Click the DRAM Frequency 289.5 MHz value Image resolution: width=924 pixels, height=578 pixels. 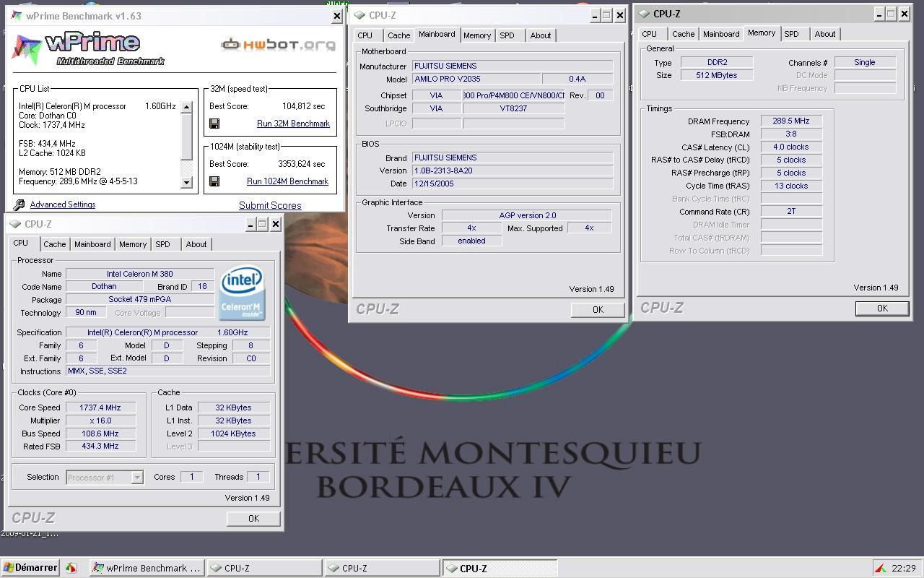(x=791, y=121)
